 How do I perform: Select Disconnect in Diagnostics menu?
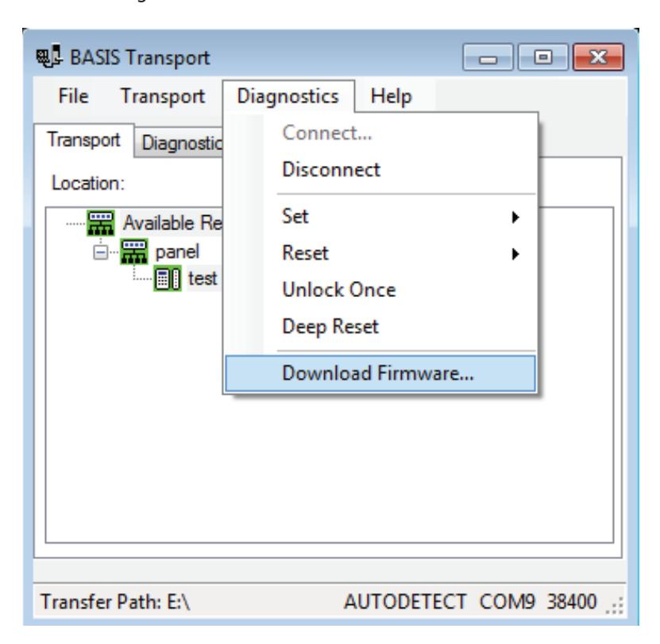tap(380, 170)
